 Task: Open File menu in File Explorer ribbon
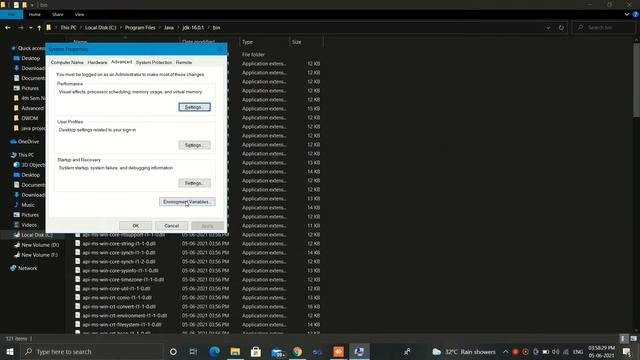[x=11, y=14]
